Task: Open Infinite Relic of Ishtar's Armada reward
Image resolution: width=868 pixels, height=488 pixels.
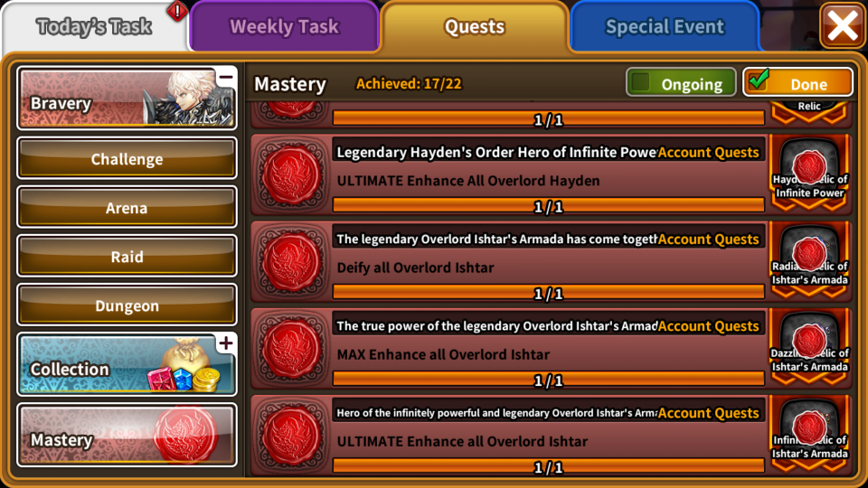Action: pyautogui.click(x=809, y=435)
